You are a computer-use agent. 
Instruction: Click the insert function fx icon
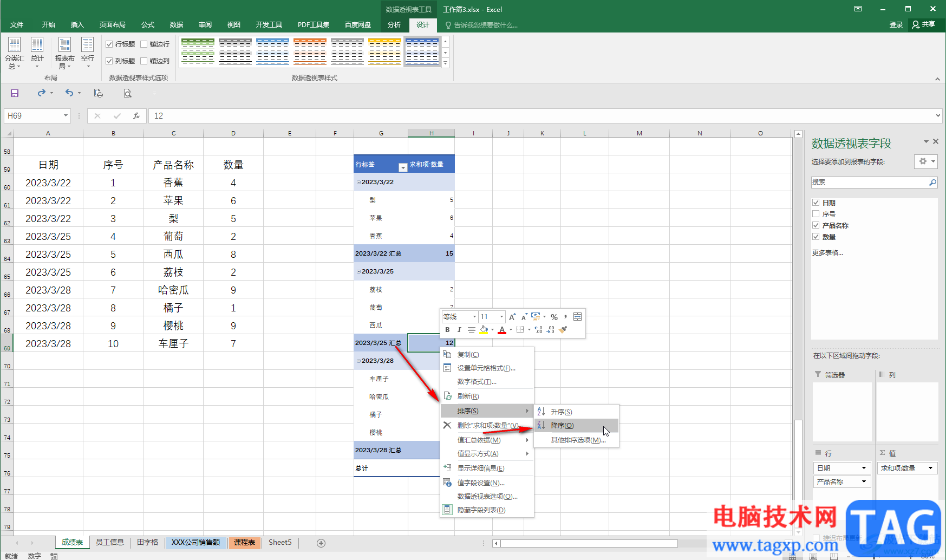(136, 116)
